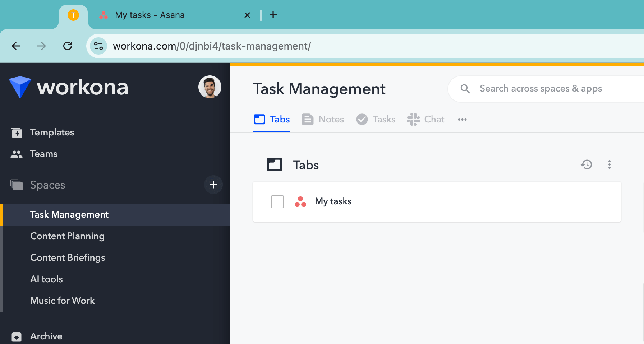Click the Asana icon in My tasks row

click(x=300, y=202)
